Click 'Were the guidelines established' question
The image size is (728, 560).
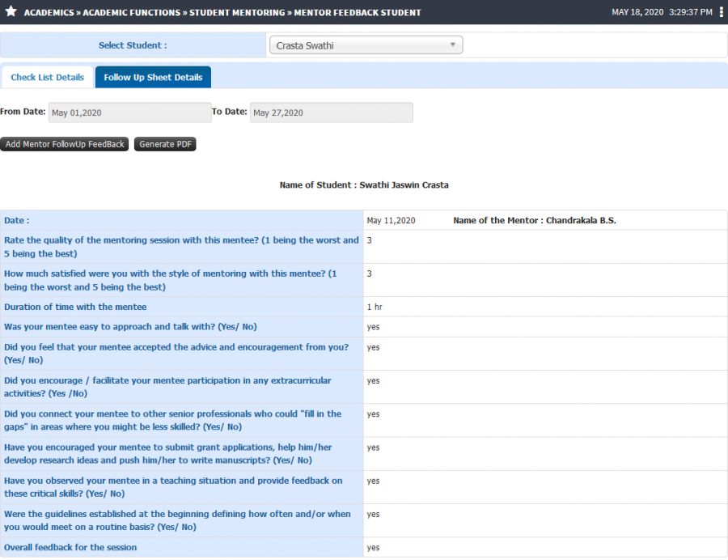(177, 520)
